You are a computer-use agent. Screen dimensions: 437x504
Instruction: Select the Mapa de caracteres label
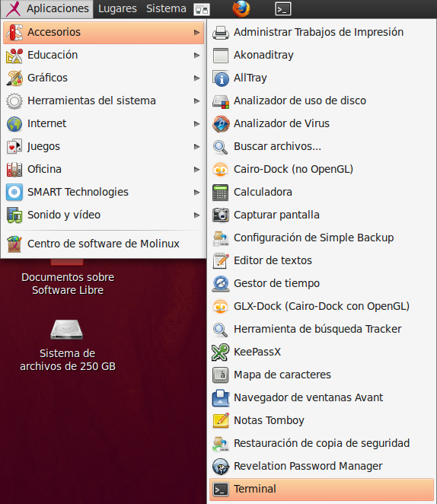282,375
